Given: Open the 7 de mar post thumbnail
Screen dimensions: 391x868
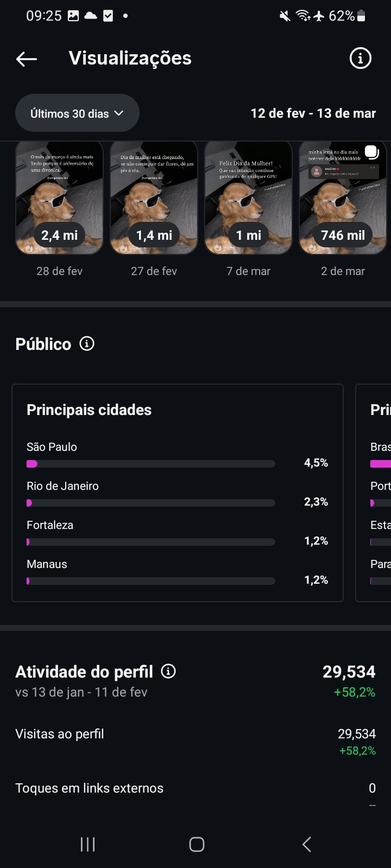Looking at the screenshot, I should (x=248, y=198).
